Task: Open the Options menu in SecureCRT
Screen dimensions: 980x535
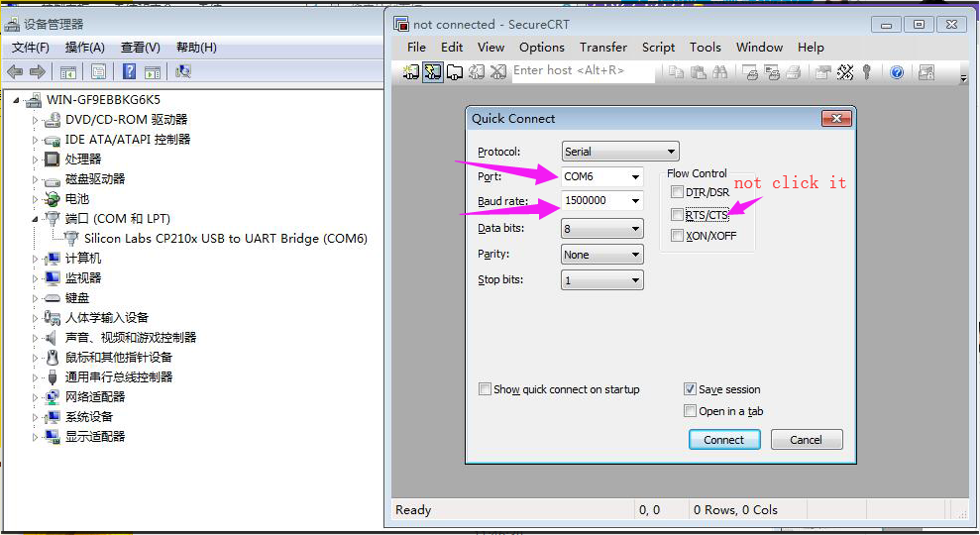Action: point(541,48)
